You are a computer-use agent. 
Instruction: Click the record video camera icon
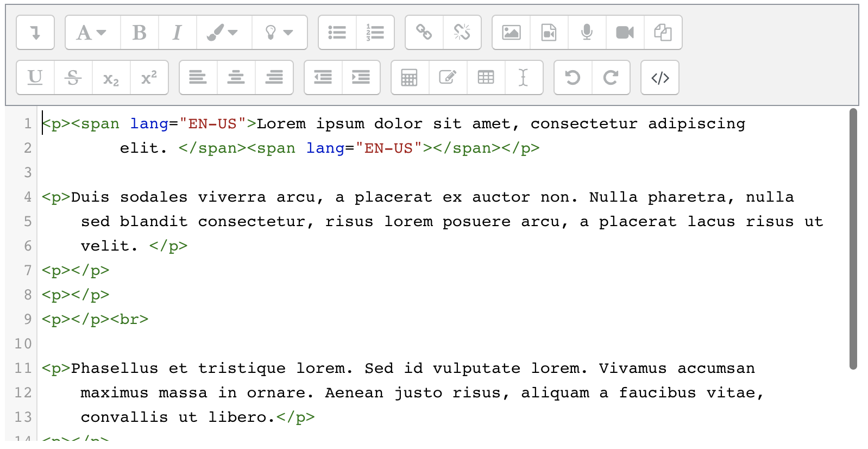pyautogui.click(x=625, y=33)
